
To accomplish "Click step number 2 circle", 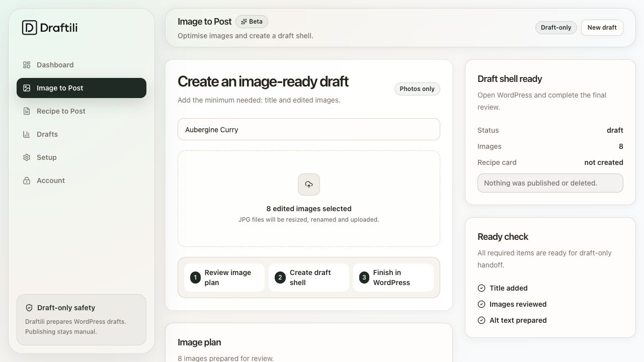I will (x=280, y=278).
